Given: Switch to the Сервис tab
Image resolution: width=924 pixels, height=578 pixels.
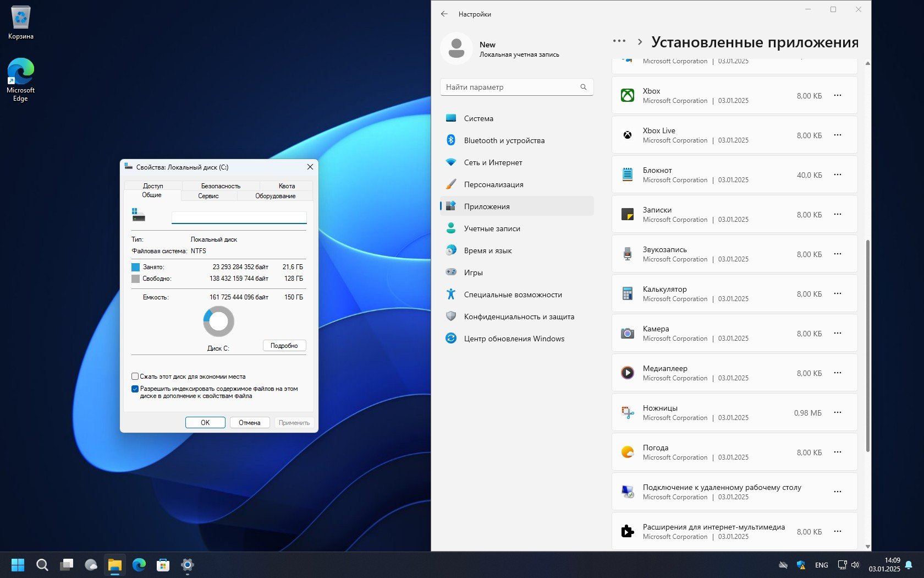Looking at the screenshot, I should tap(208, 196).
